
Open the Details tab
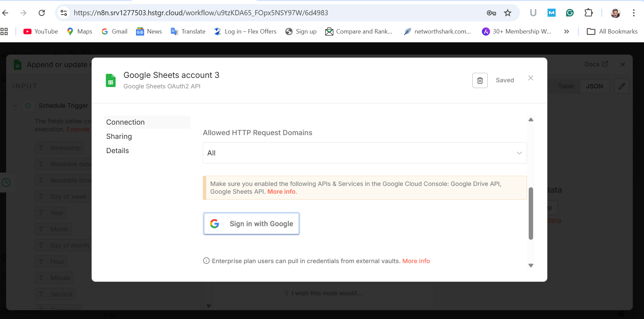click(117, 151)
